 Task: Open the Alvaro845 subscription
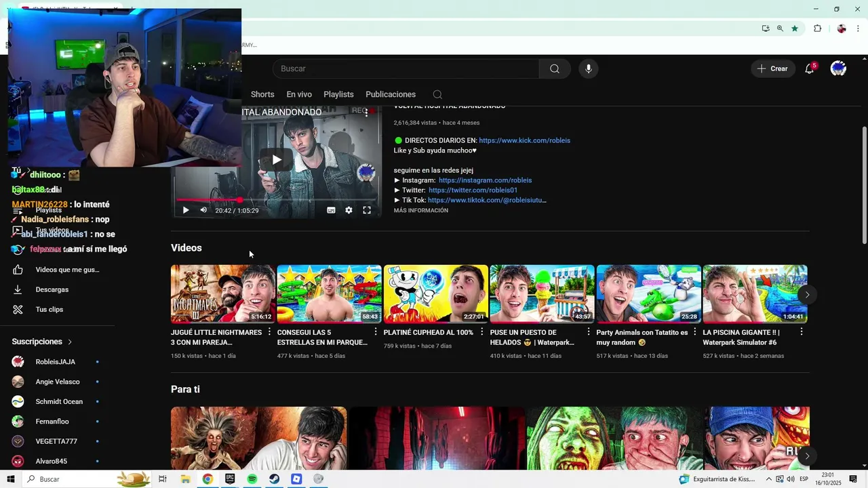coord(57,461)
